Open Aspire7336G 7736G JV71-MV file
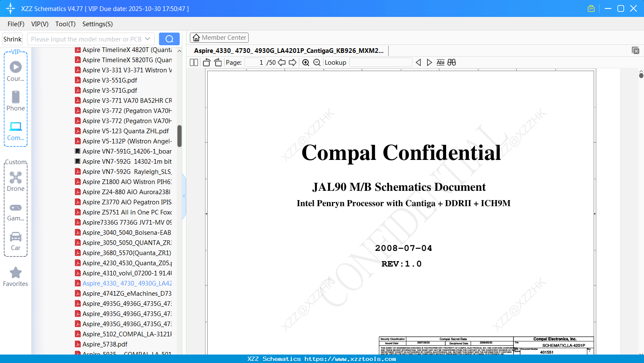 (x=123, y=223)
